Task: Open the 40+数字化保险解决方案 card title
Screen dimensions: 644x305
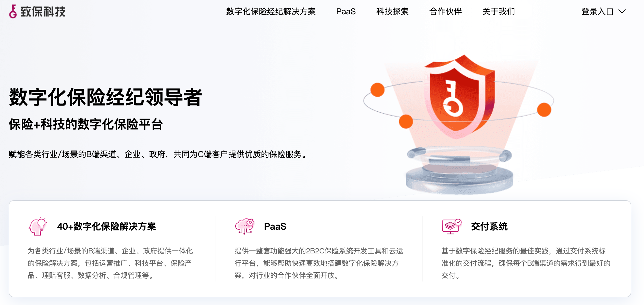Action: tap(106, 226)
